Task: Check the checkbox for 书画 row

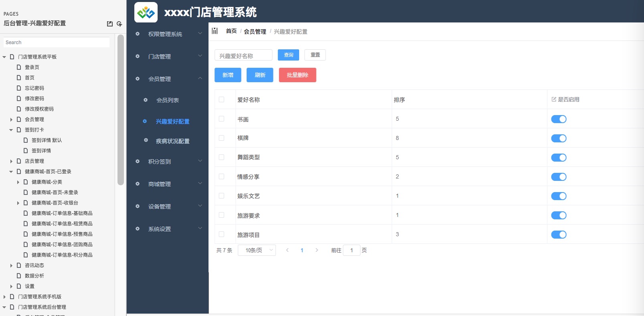Action: pyautogui.click(x=221, y=119)
